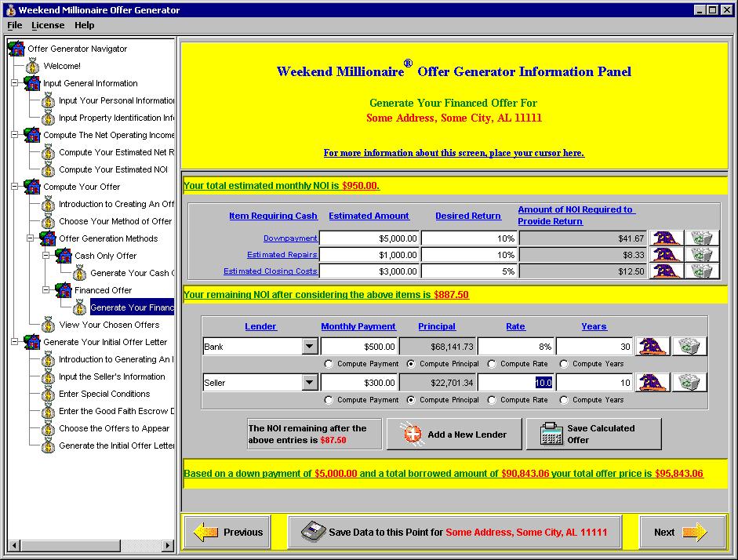
Task: Collapse the Compute Your Offer node
Action: tap(15, 187)
